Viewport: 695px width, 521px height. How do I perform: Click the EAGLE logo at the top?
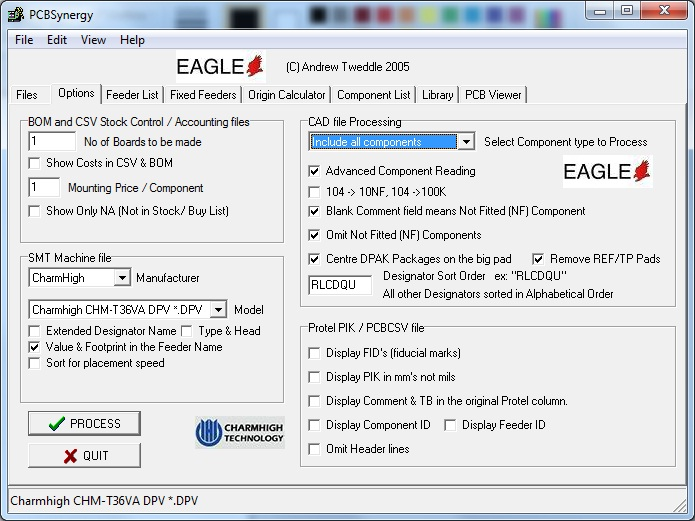click(220, 67)
